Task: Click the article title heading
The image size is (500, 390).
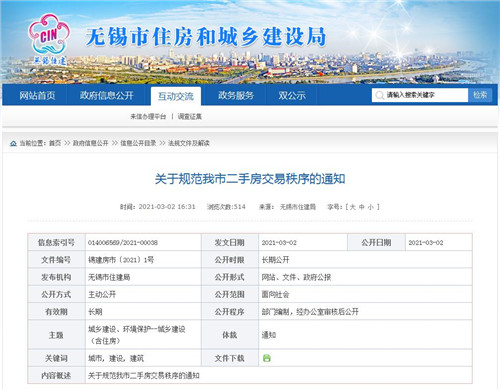Action: pyautogui.click(x=250, y=179)
